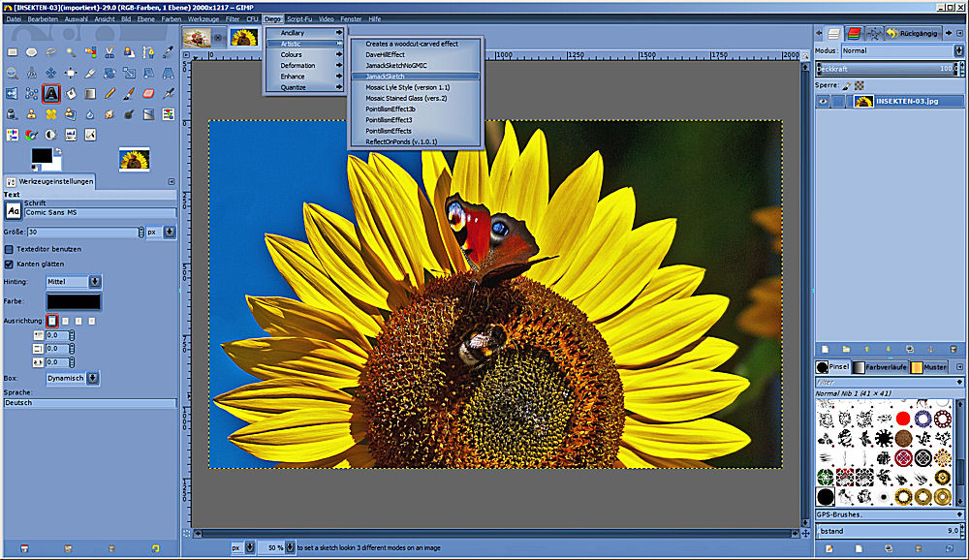
Task: Open the Box Dynamisch dropdown
Action: point(73,378)
